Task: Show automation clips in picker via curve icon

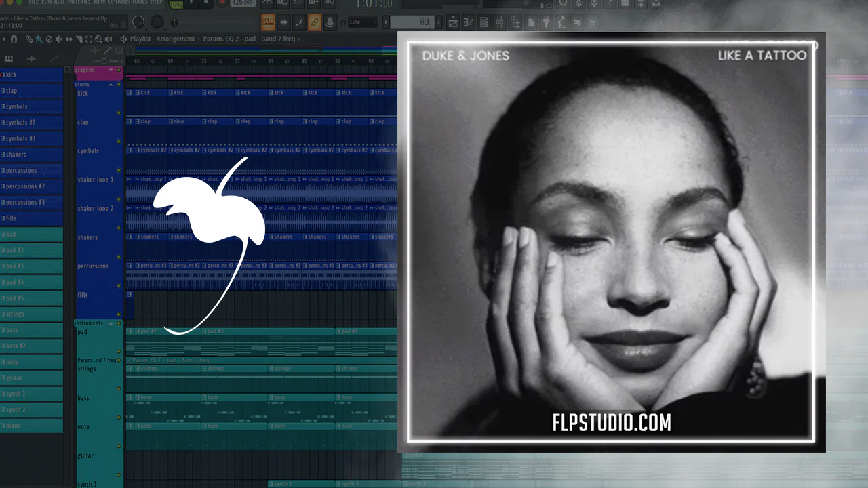Action: click(54, 59)
